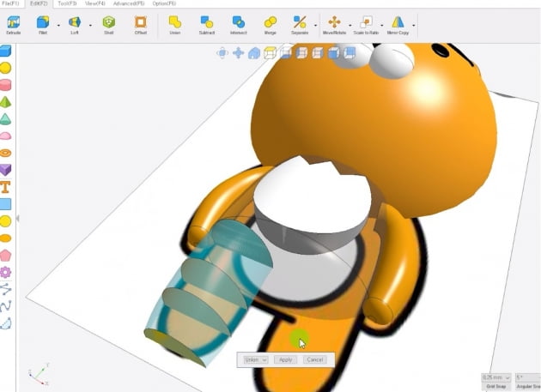Choose the Intersect boolean tool
Image resolution: width=541 pixels, height=392 pixels.
point(239,25)
